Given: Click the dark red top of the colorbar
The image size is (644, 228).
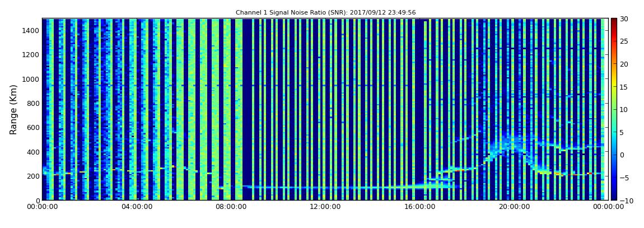Looking at the screenshot, I should tap(614, 21).
